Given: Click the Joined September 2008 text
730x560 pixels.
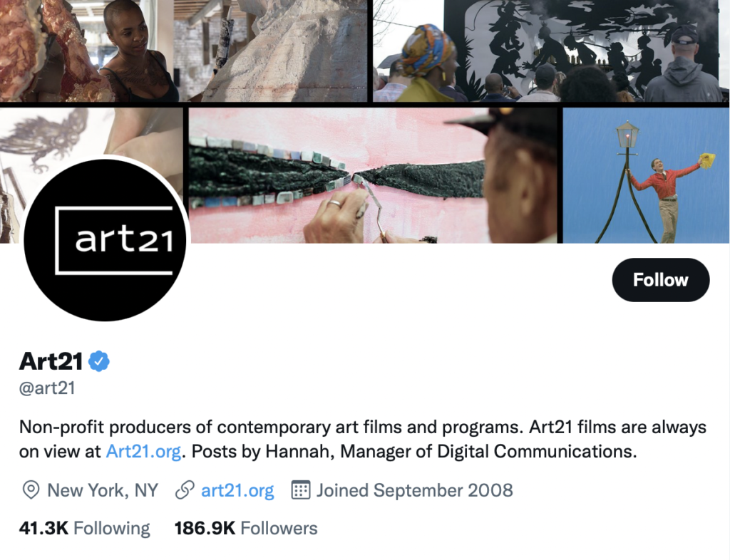Looking at the screenshot, I should tap(415, 490).
